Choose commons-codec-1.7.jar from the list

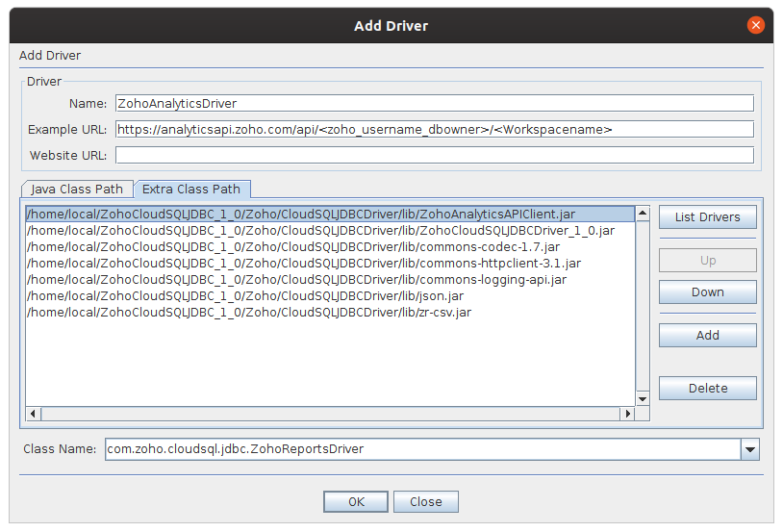tap(293, 247)
